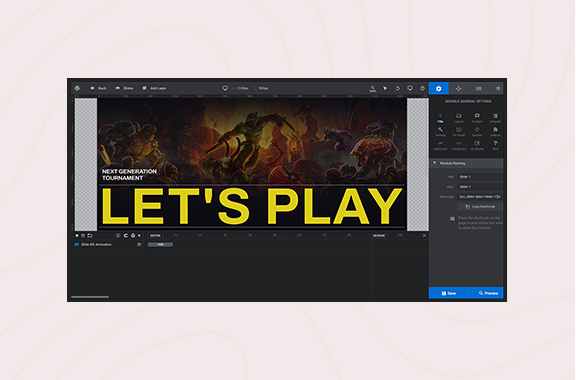The height and width of the screenshot is (380, 576).
Task: Select the General wrench icon
Action: [440, 132]
